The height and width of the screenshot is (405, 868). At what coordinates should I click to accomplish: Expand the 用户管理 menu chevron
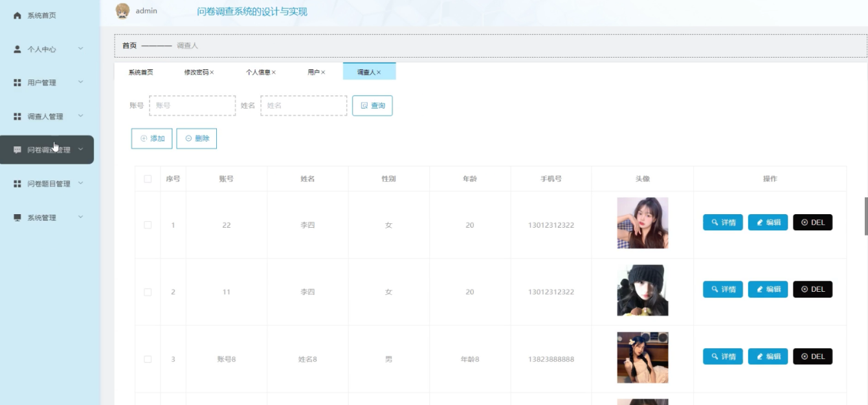coord(80,82)
